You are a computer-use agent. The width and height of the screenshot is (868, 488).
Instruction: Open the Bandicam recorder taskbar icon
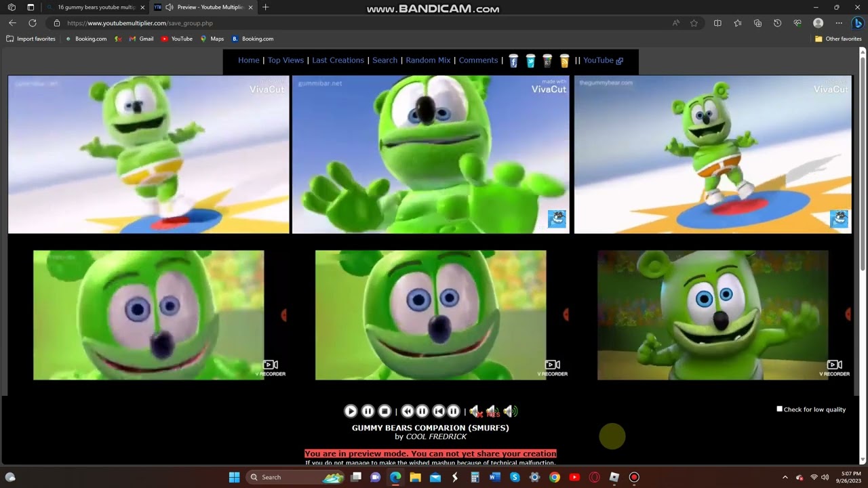[x=634, y=477]
